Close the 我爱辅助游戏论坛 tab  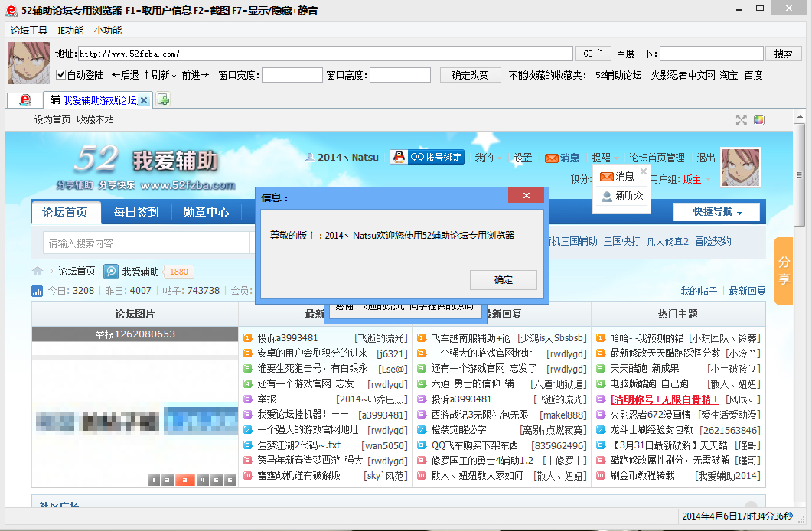(x=144, y=100)
